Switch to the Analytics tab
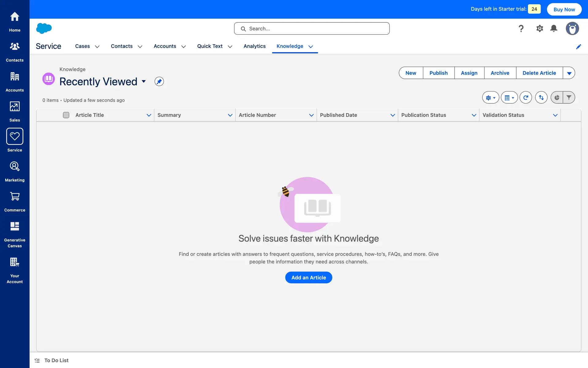Image resolution: width=588 pixels, height=368 pixels. [x=254, y=46]
